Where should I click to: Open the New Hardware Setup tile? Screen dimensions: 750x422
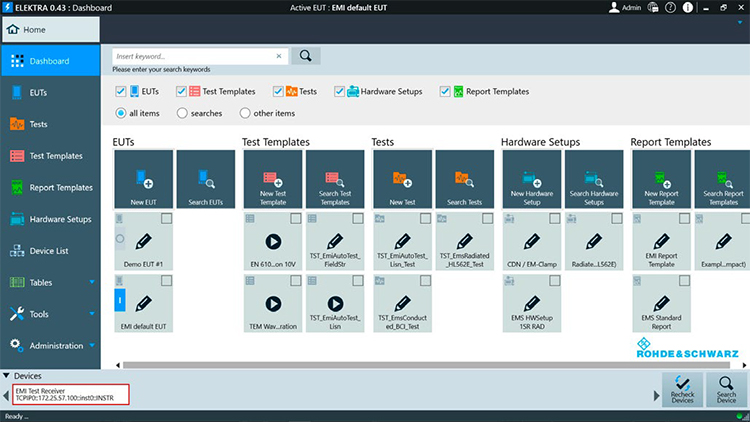[x=532, y=180]
